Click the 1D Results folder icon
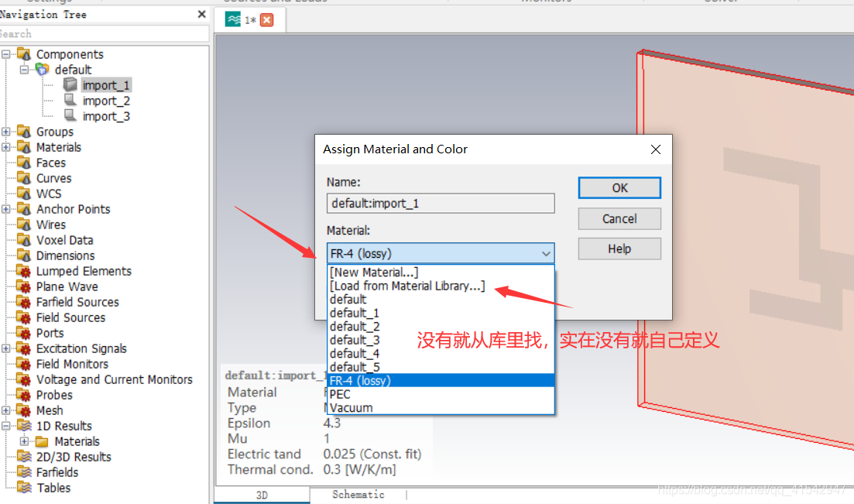The image size is (854, 504). point(24,426)
